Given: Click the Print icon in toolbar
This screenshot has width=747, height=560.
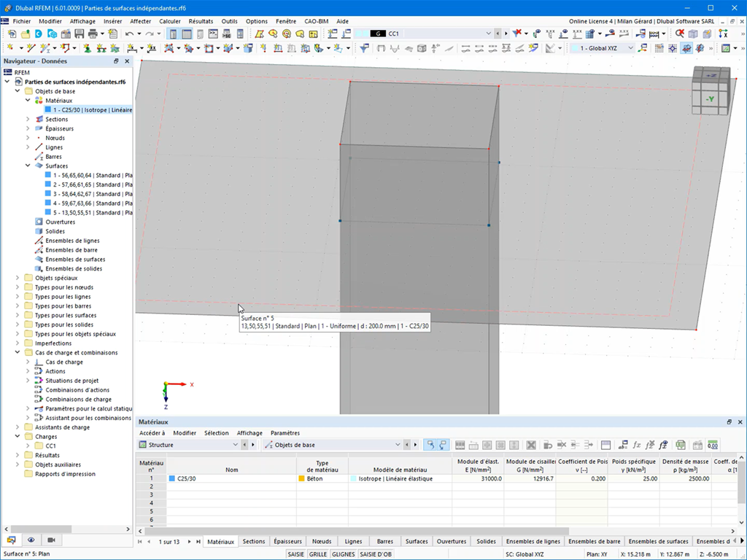Looking at the screenshot, I should (x=93, y=34).
